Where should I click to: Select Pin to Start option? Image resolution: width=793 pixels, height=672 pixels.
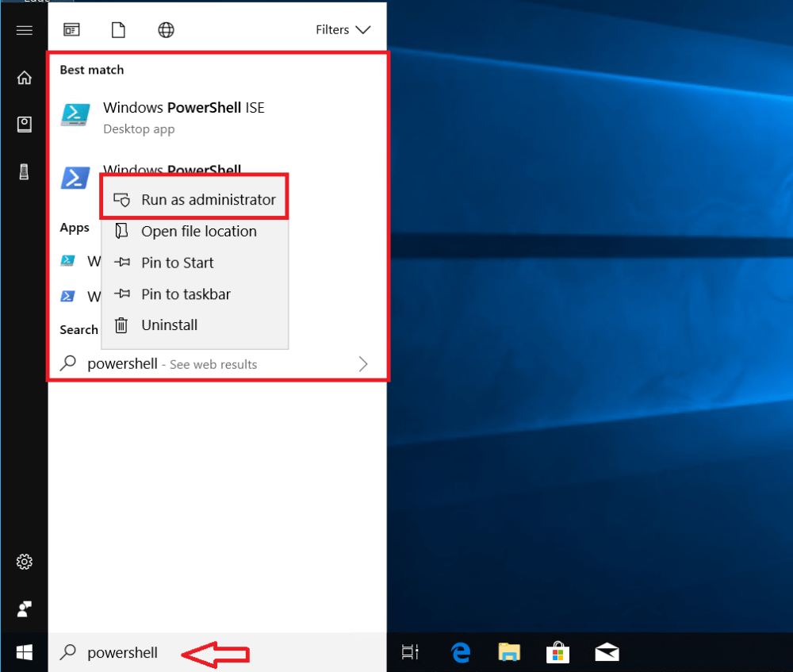coord(177,263)
